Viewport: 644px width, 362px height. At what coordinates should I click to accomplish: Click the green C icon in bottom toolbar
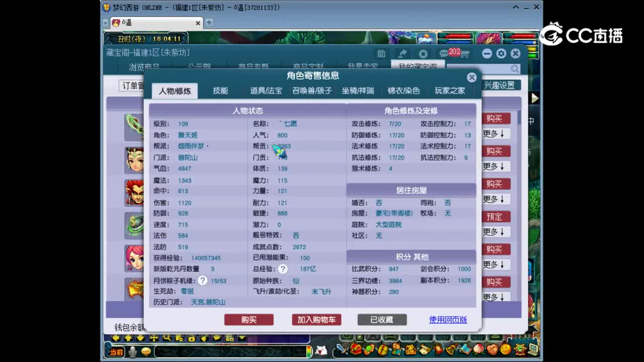click(520, 349)
